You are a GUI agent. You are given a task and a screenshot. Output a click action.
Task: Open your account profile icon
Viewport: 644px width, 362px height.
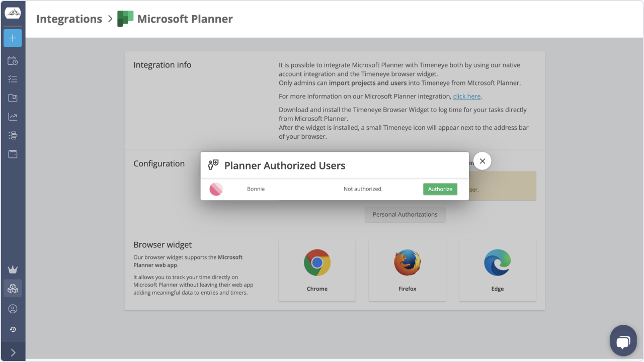point(13,309)
